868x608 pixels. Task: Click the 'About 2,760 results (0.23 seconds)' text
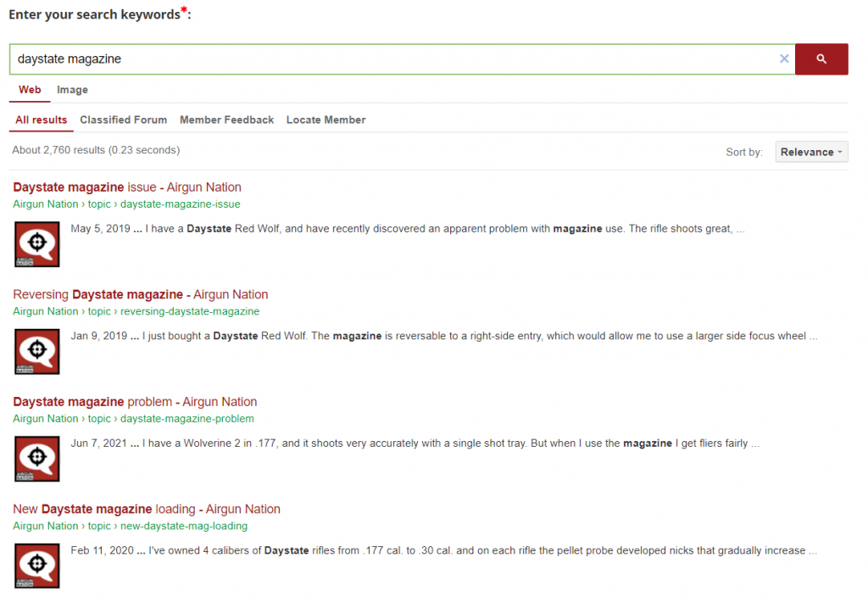[96, 150]
